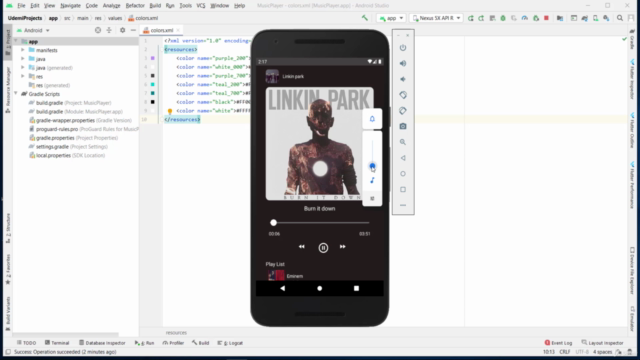Expand the manifests folder

coord(23,50)
